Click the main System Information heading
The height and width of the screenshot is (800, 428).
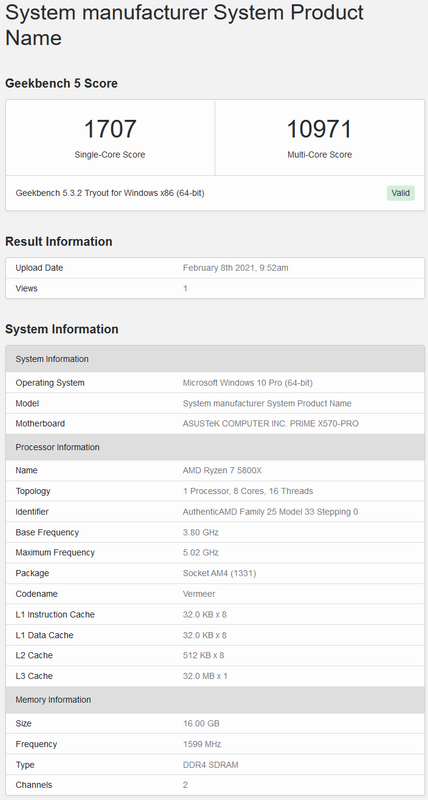click(x=62, y=329)
